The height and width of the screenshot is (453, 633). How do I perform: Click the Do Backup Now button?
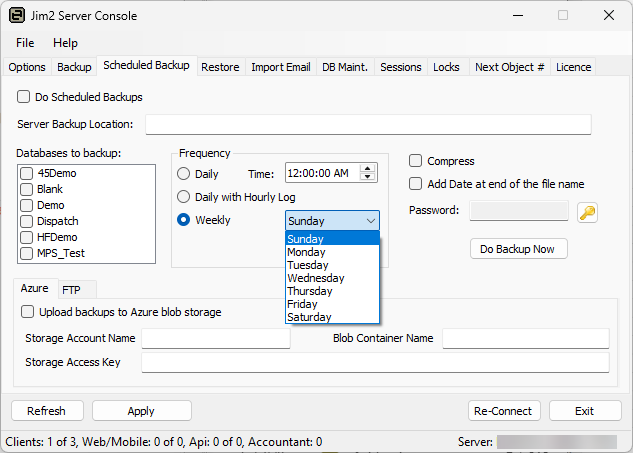coord(518,248)
